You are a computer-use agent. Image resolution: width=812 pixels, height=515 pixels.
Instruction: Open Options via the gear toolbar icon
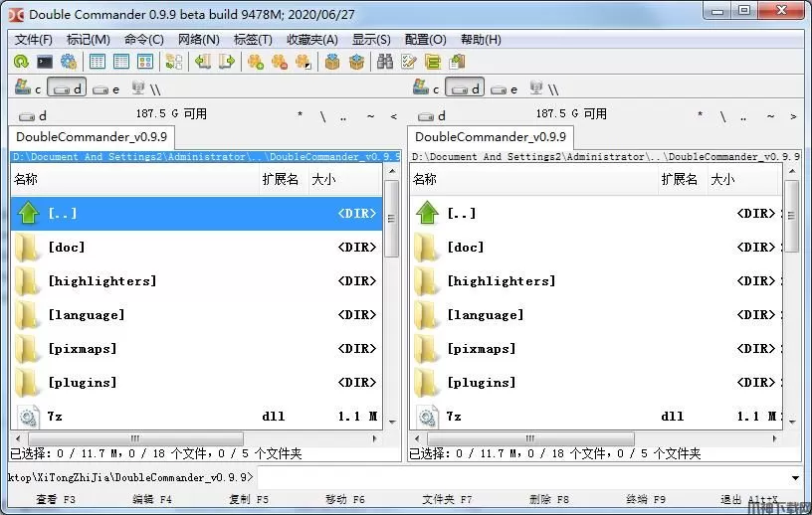coord(69,62)
